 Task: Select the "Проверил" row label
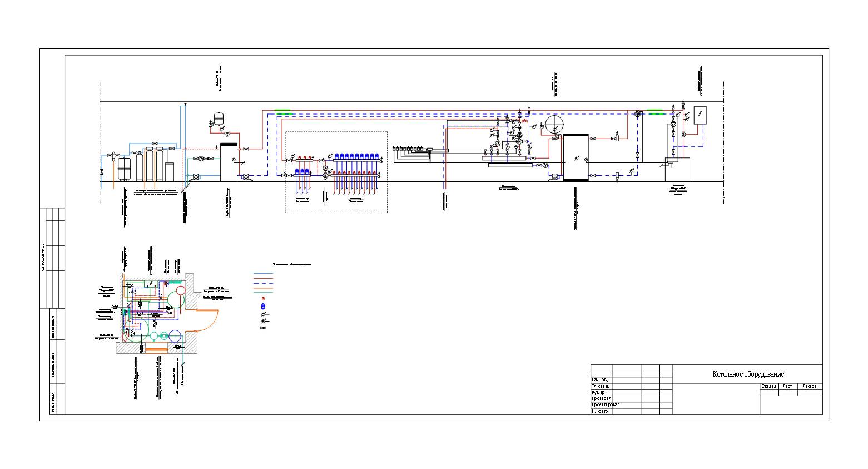coord(601,399)
